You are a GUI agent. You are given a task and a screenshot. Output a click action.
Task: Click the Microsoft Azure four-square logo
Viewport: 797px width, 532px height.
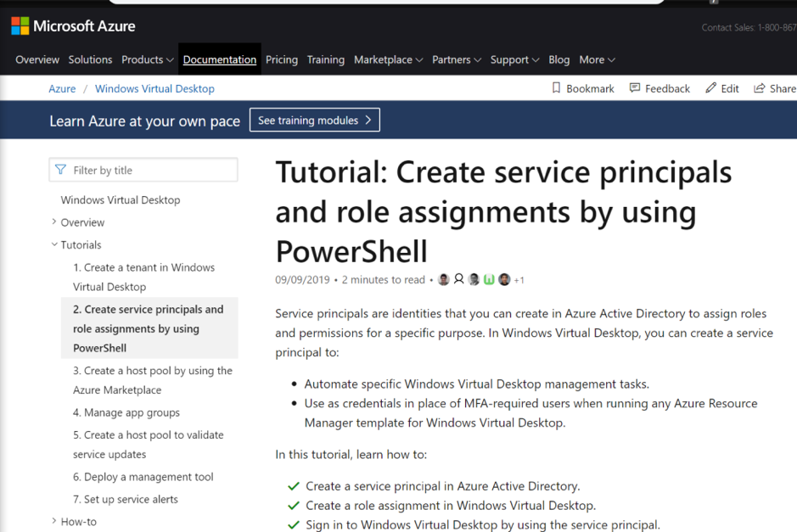tap(20, 25)
